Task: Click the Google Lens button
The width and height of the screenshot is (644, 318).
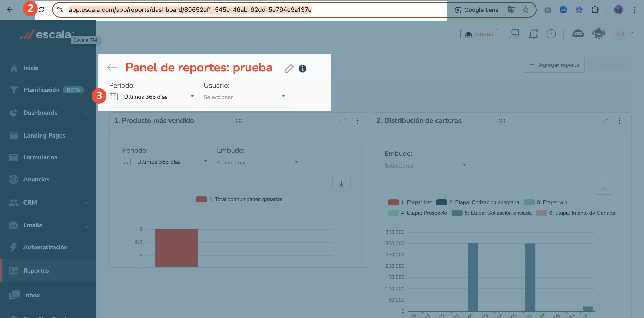Action: (x=476, y=10)
